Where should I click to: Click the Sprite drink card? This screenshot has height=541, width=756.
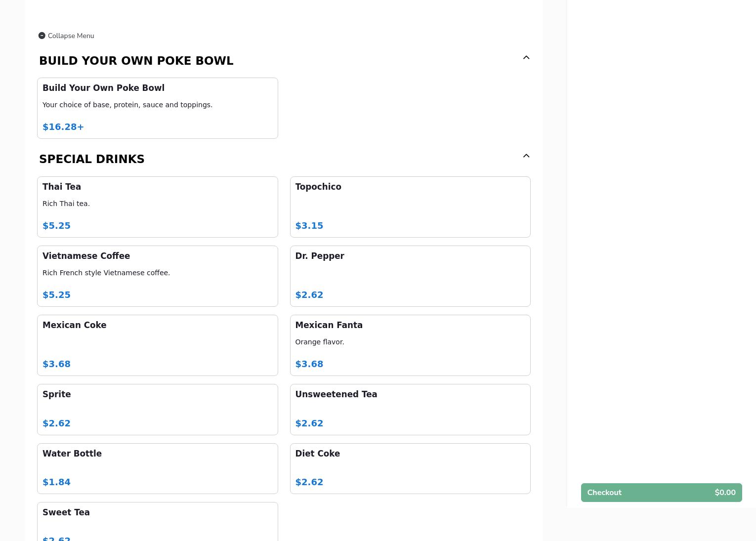[x=157, y=409]
